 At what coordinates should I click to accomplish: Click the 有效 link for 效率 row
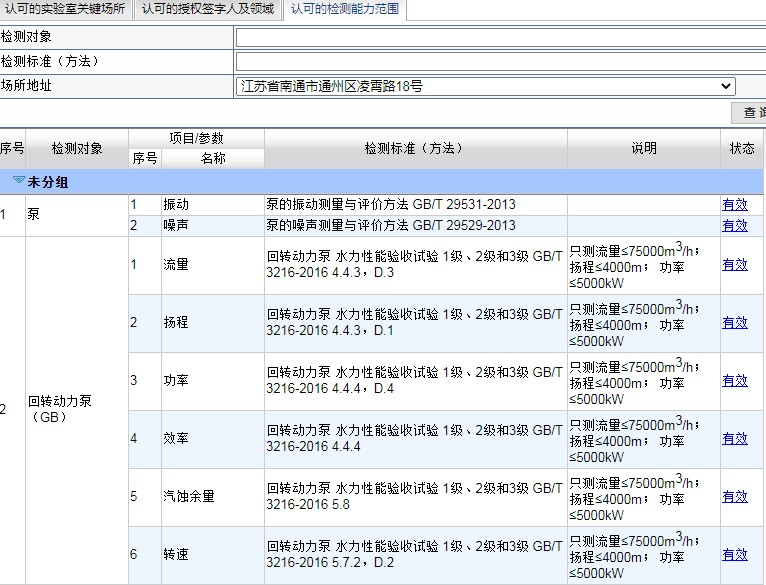click(735, 438)
